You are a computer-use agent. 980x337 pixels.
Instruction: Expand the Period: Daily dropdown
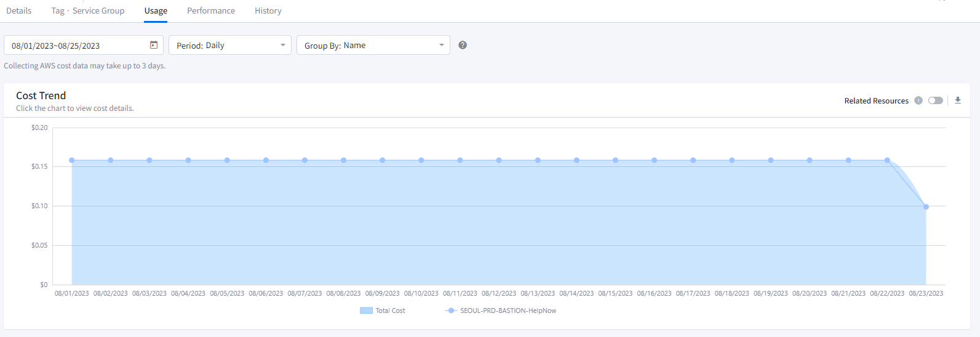tap(229, 45)
